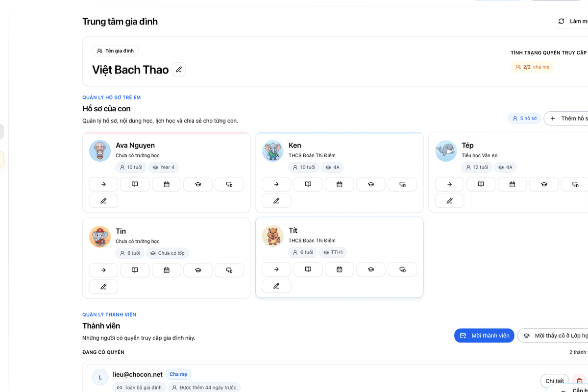Open Chi tiết for lieu@chocon.net
Viewport: 588px width, 392px height.
555,381
